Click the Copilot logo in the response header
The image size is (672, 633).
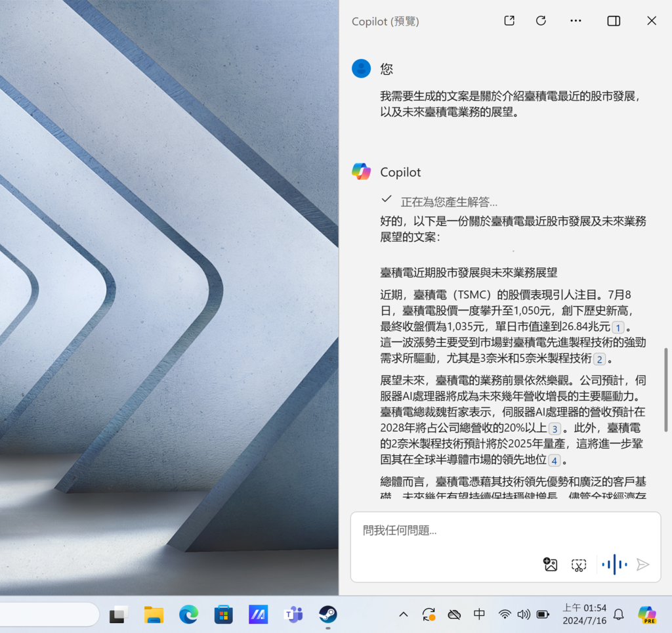click(362, 171)
